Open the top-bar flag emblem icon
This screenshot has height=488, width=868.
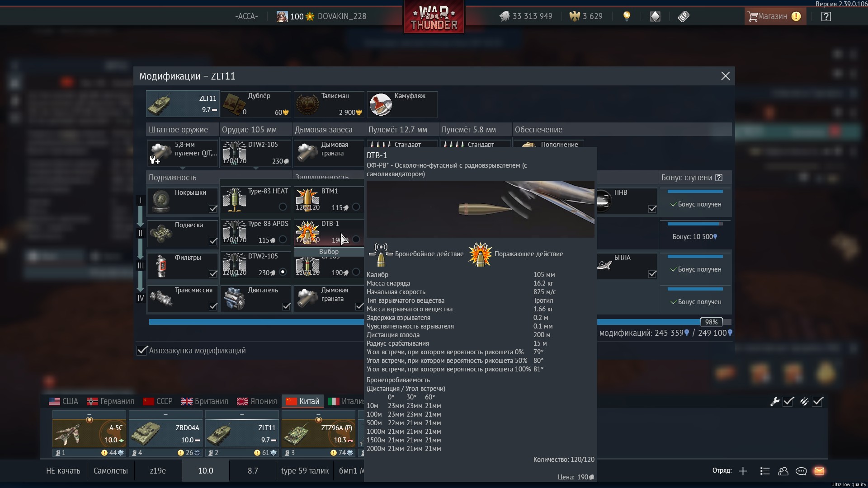click(x=655, y=16)
